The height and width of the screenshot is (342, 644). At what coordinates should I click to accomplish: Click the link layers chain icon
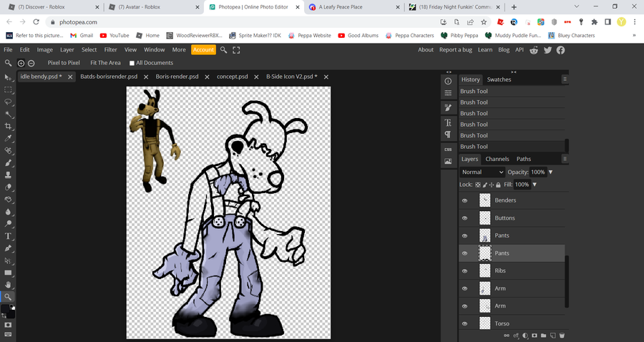point(507,336)
